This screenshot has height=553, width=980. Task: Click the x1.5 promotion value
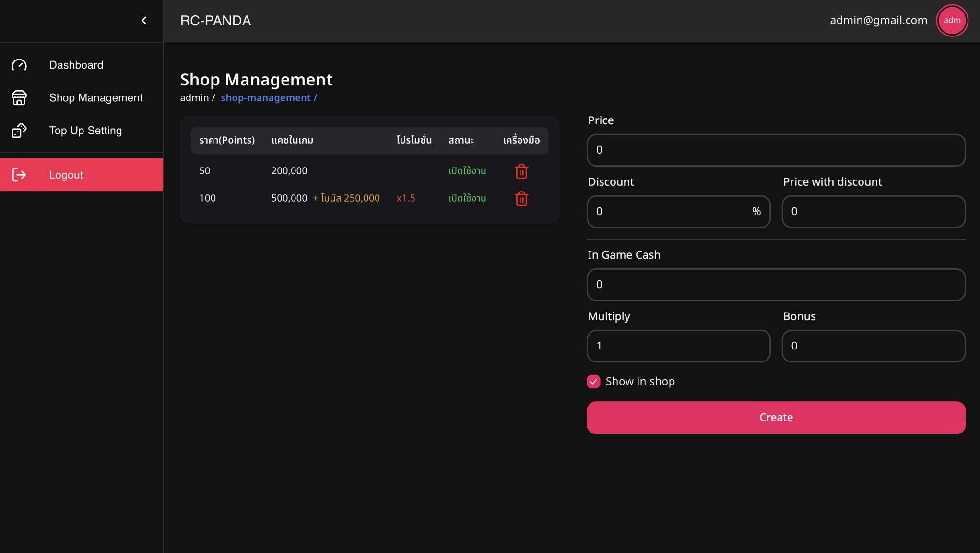click(406, 198)
